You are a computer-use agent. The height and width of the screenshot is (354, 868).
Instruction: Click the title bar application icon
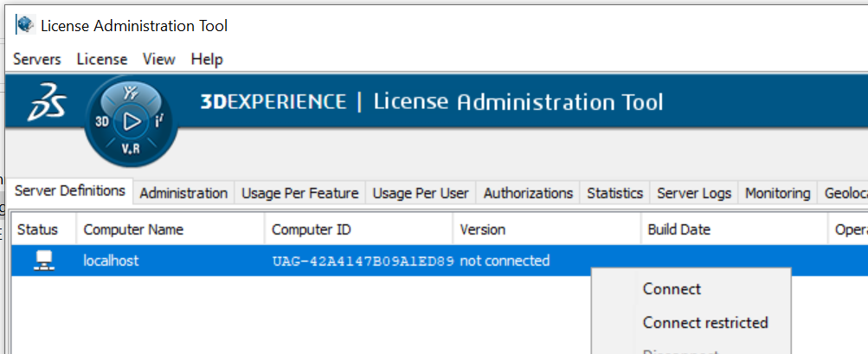click(x=25, y=24)
